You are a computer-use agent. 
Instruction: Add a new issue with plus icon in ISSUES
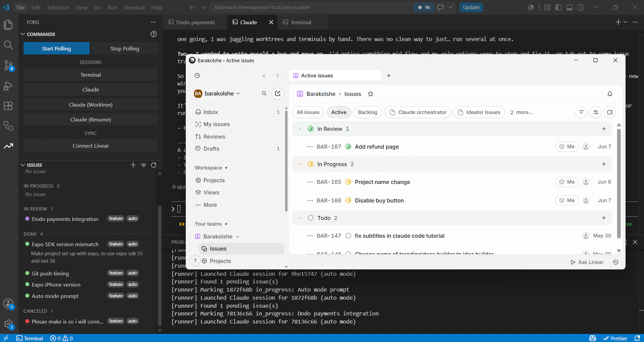pos(133,165)
